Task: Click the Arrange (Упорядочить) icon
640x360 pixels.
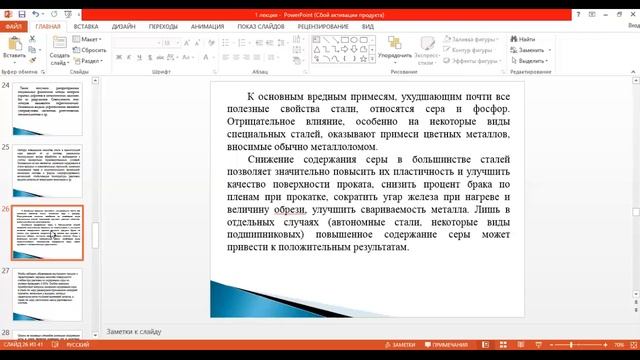Action: pos(395,42)
